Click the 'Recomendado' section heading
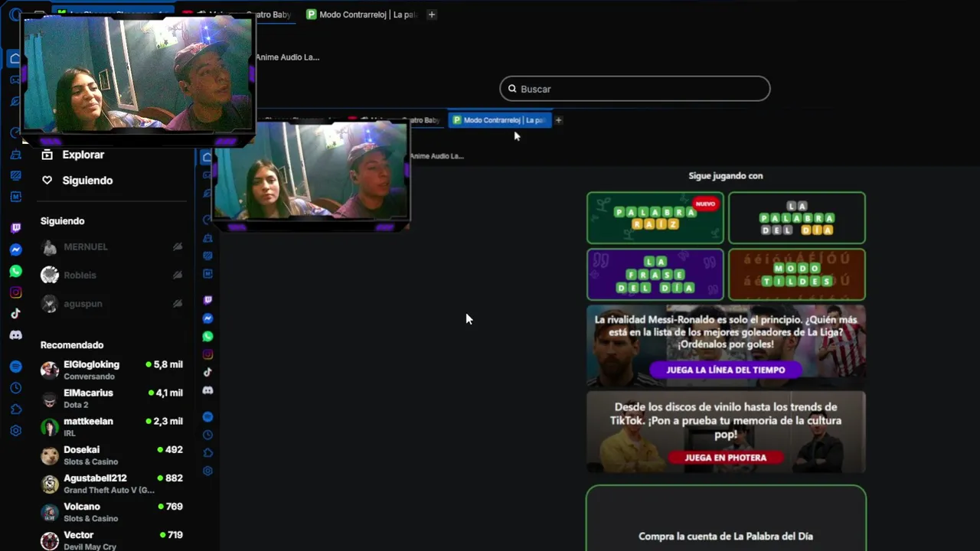Image resolution: width=980 pixels, height=551 pixels. click(x=72, y=345)
